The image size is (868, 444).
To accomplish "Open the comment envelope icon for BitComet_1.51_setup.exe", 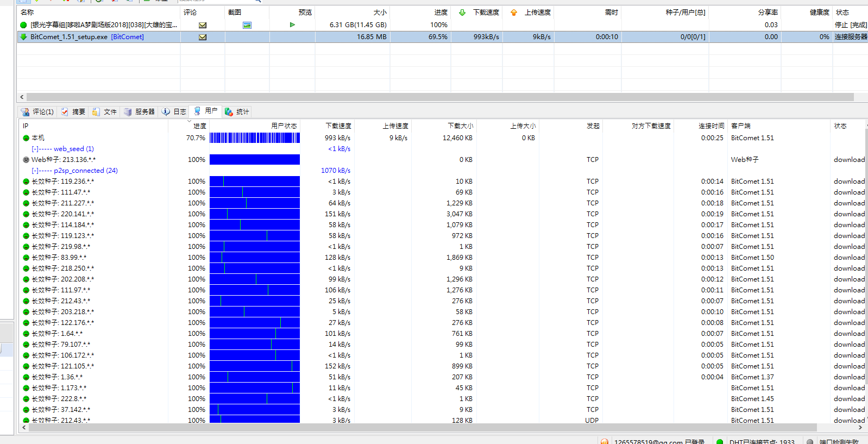I will click(x=203, y=37).
